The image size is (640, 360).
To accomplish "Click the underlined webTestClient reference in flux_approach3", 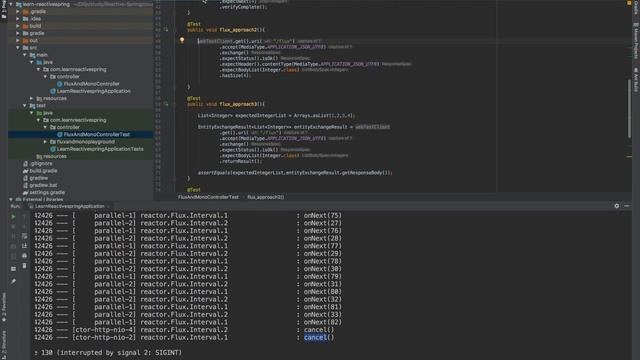I will tap(372, 127).
